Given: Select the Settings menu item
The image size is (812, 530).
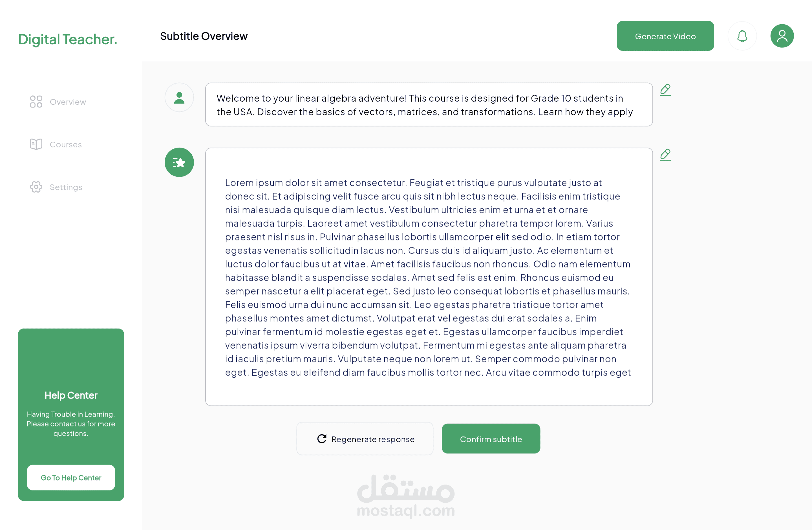Looking at the screenshot, I should pyautogui.click(x=66, y=187).
